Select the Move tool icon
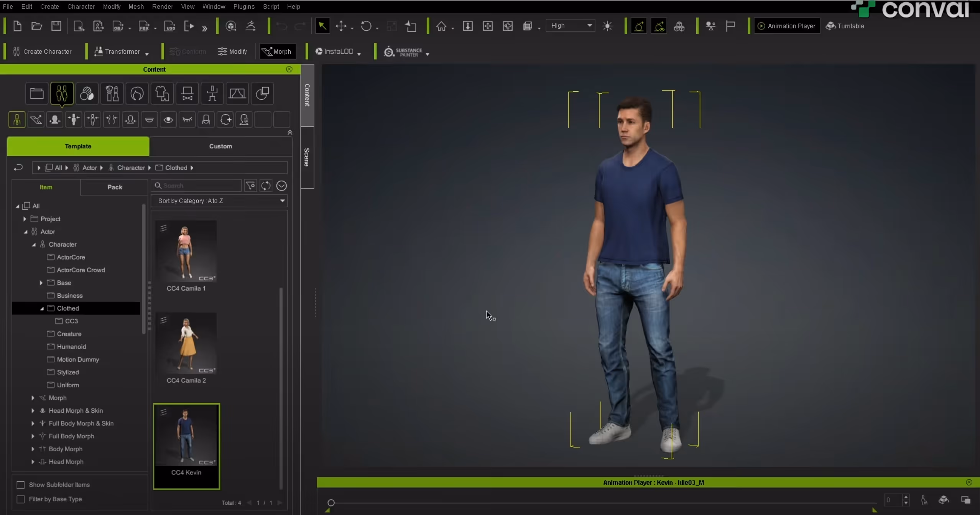This screenshot has height=515, width=980. [x=341, y=26]
